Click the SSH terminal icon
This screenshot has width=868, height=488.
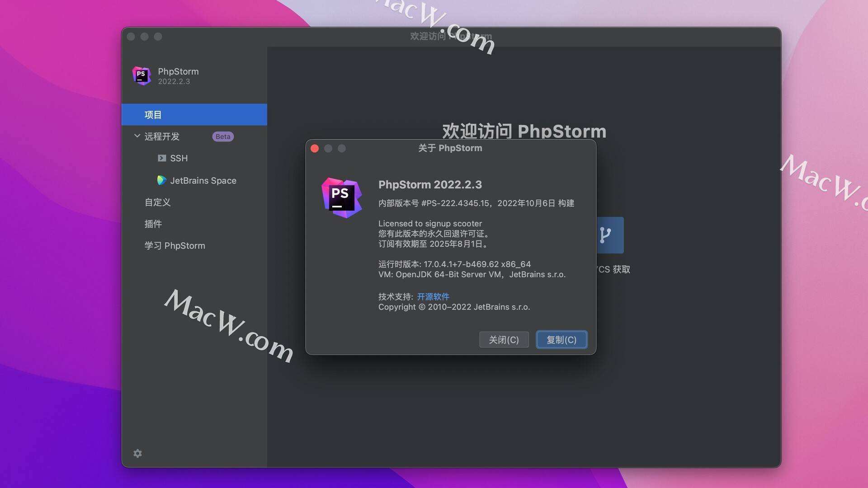162,158
